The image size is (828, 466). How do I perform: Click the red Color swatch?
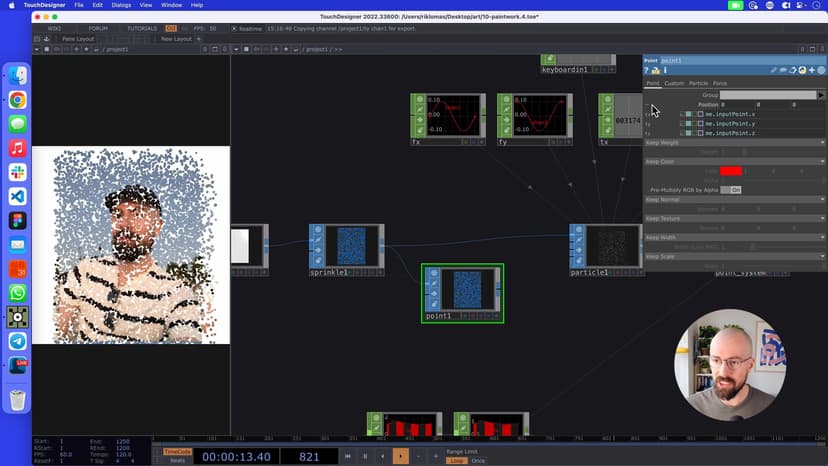tap(730, 171)
